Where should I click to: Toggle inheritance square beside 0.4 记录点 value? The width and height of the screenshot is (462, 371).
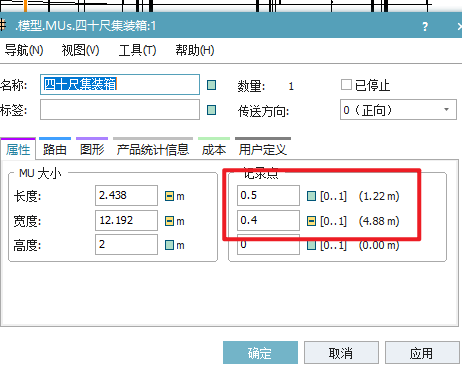click(311, 221)
